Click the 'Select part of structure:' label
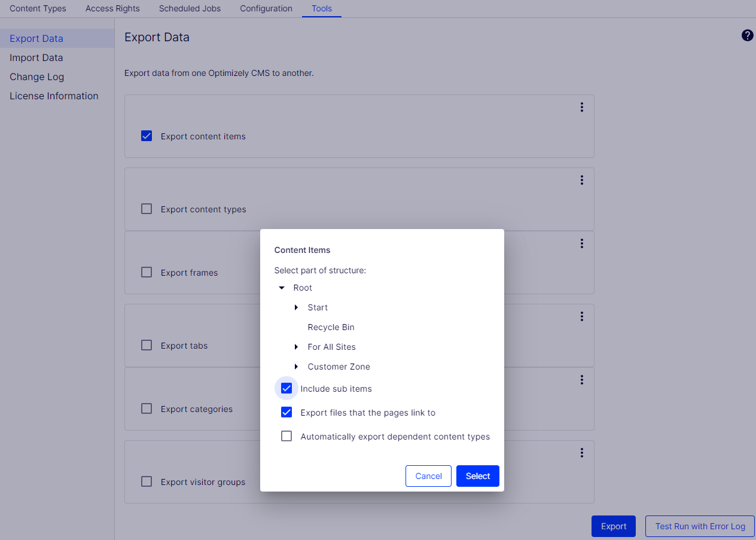 [x=320, y=270]
